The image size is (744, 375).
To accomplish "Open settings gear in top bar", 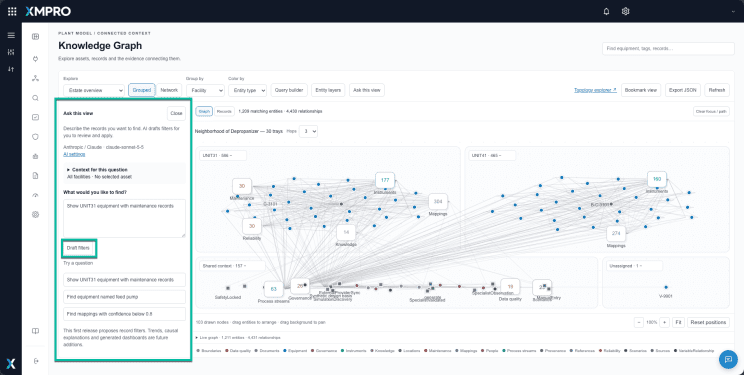I will tap(625, 11).
